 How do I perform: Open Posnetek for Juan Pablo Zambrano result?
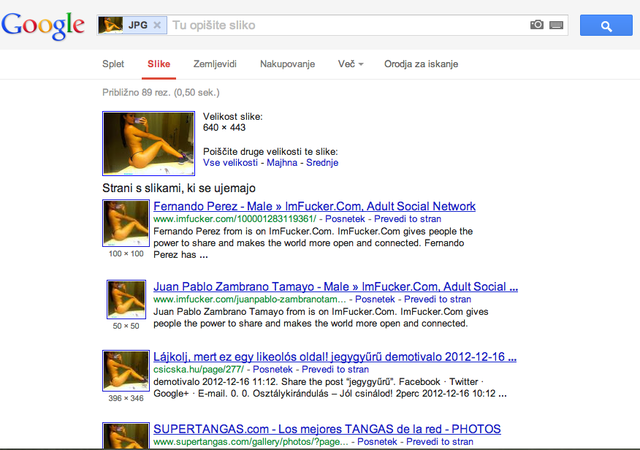click(375, 299)
